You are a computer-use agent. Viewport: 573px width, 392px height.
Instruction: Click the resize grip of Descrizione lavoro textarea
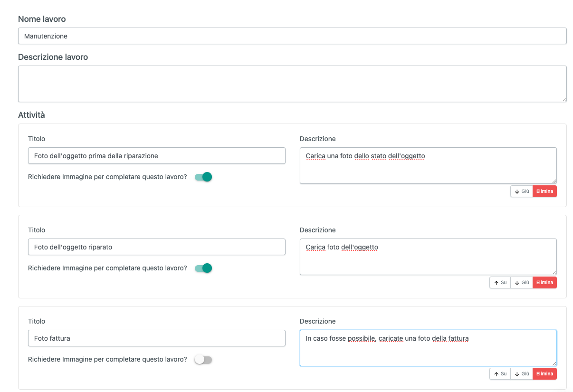564,99
